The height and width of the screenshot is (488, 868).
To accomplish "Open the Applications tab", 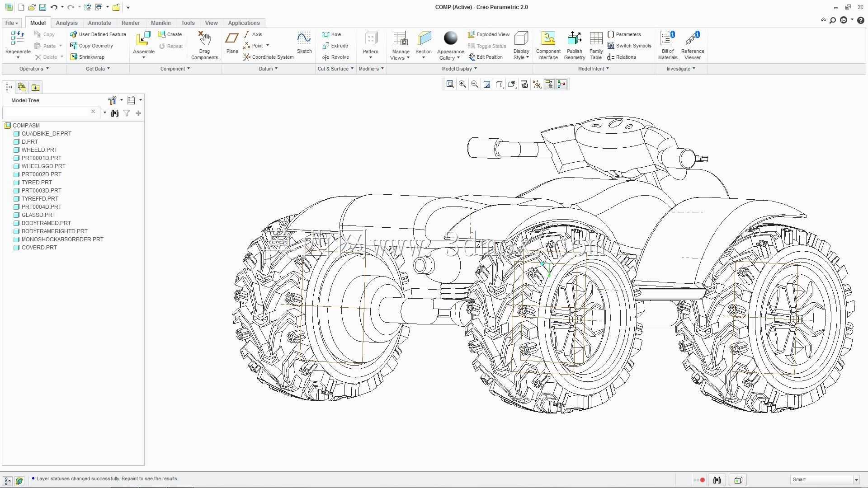I will coord(244,23).
